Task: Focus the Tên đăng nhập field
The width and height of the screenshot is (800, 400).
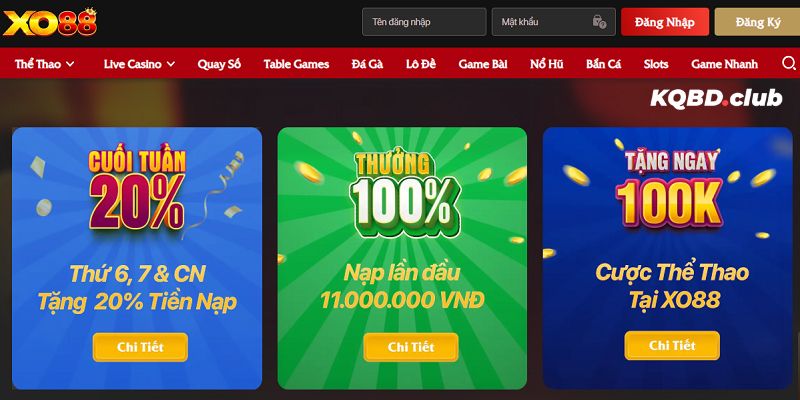Action: click(424, 22)
